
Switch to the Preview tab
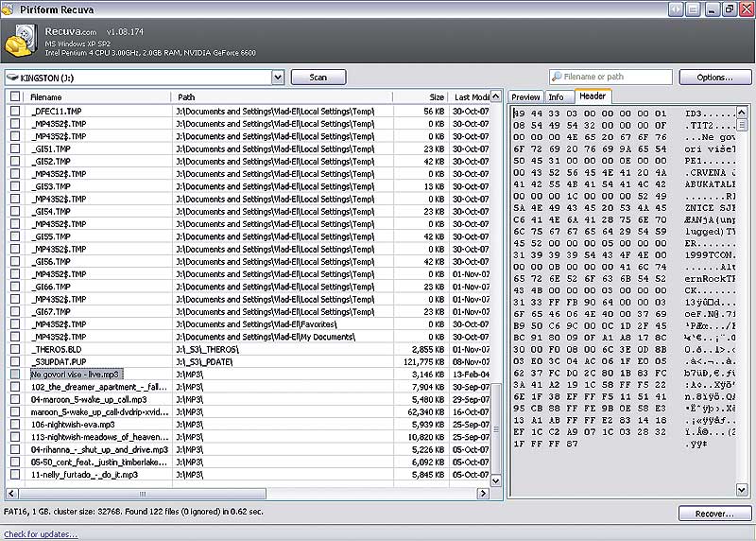(525, 97)
